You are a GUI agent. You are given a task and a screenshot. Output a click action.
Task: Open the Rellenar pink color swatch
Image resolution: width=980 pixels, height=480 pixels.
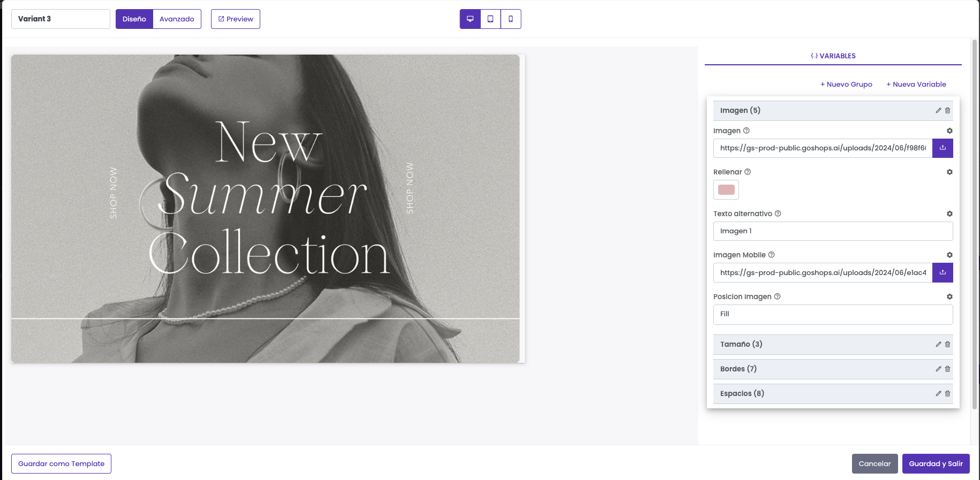coord(726,190)
